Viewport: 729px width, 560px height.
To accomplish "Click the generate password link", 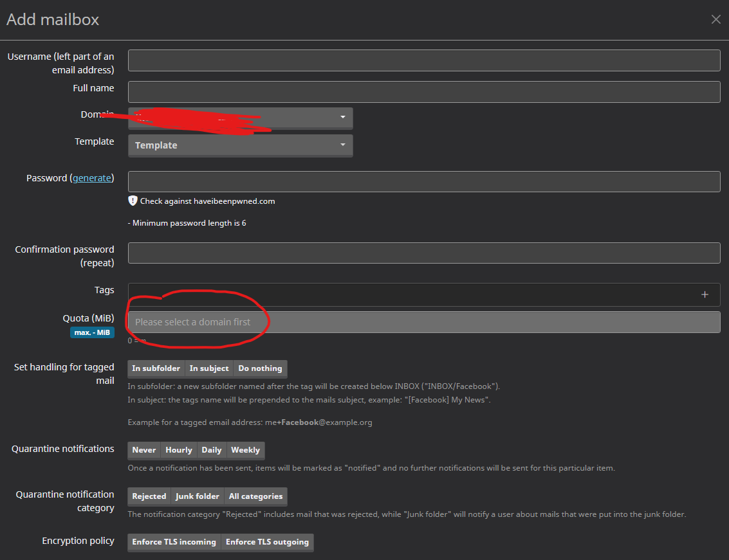I will pyautogui.click(x=92, y=178).
